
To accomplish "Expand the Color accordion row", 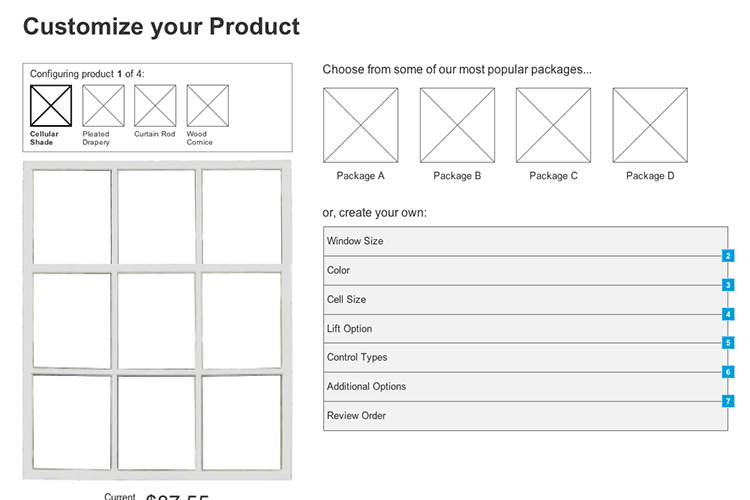I will 525,271.
